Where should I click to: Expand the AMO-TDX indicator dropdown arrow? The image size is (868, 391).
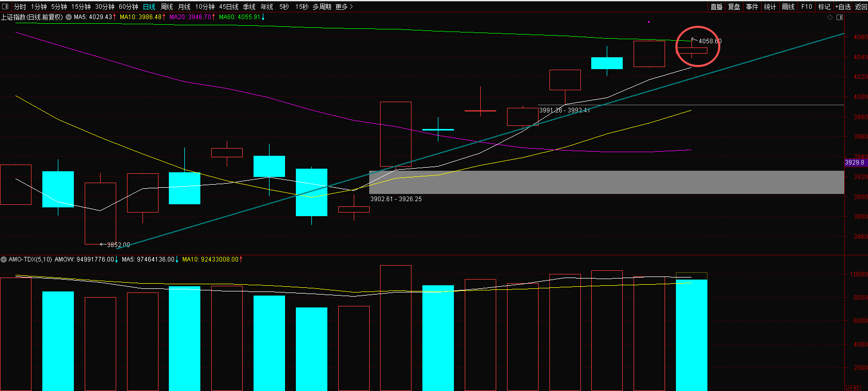[4, 259]
